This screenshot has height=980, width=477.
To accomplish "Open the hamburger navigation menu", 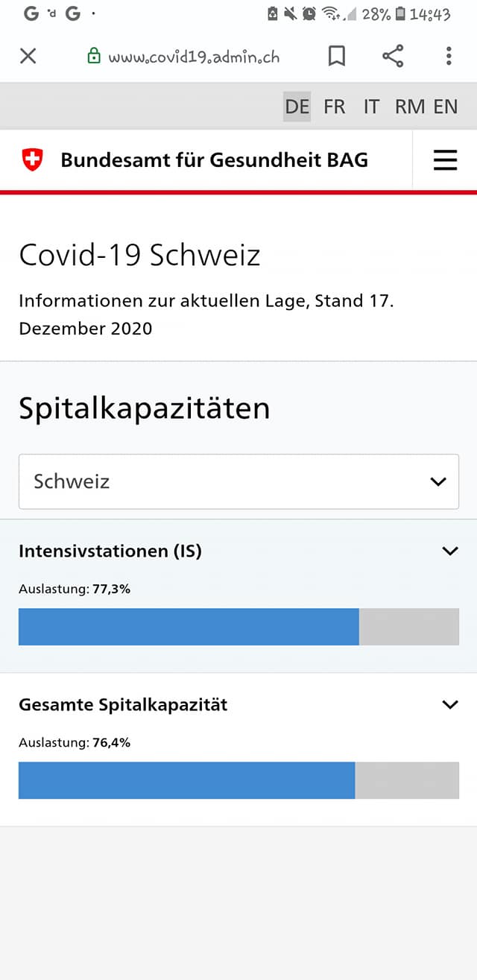I will 445,160.
